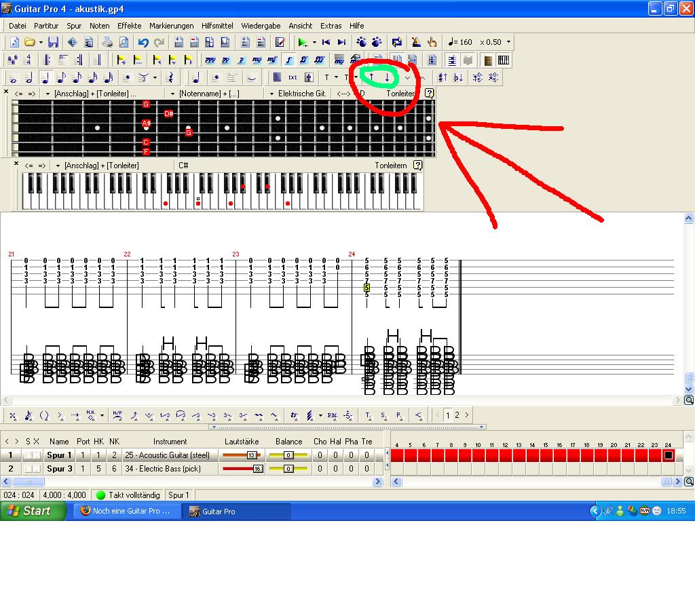Toggle the metronome icon
The width and height of the screenshot is (695, 616).
pos(416,42)
